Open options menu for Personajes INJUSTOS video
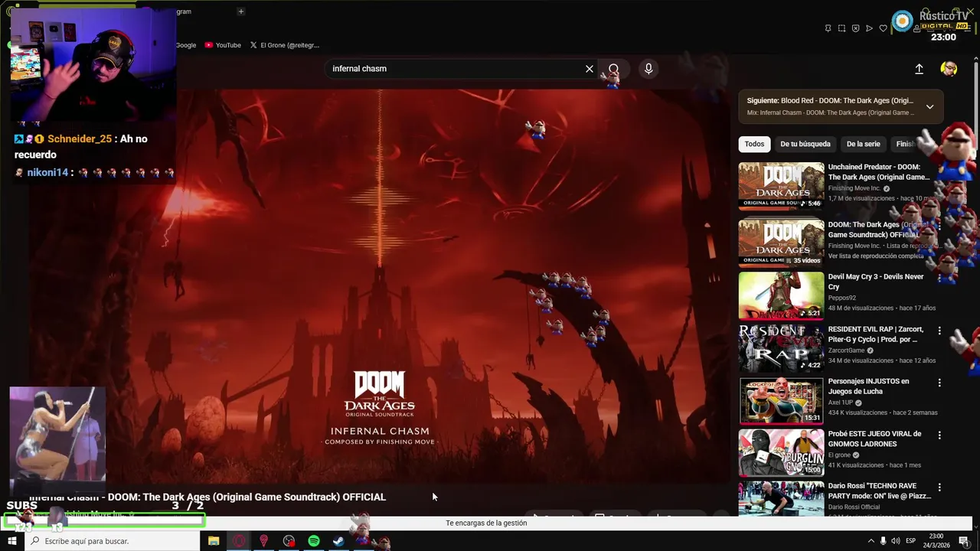 [x=939, y=383]
